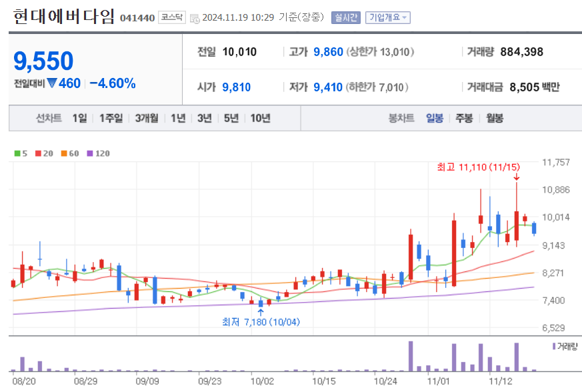This screenshot has height=392, width=582.
Task: Click the 6,529 price axis label
Action: click(x=553, y=328)
